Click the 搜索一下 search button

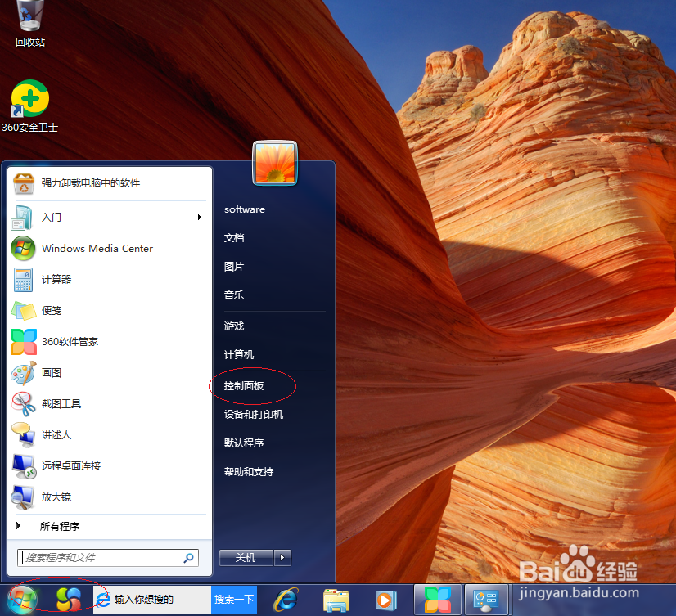(x=233, y=599)
